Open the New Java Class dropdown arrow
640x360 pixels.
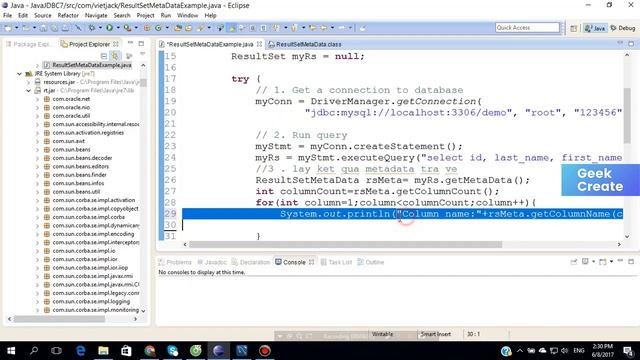click(x=167, y=28)
